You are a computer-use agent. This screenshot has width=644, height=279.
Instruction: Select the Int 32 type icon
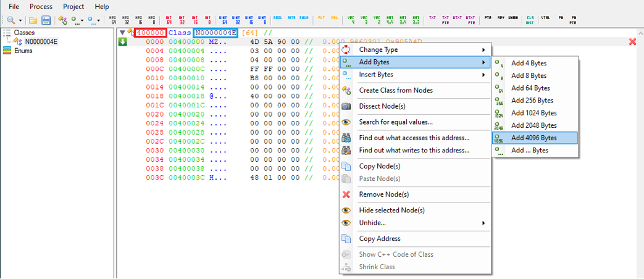[x=182, y=20]
